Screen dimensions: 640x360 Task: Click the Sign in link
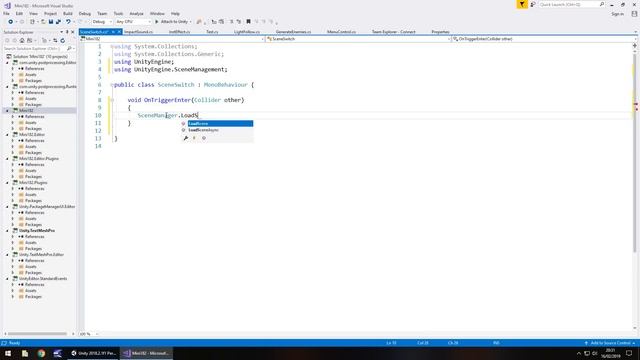pyautogui.click(x=618, y=14)
